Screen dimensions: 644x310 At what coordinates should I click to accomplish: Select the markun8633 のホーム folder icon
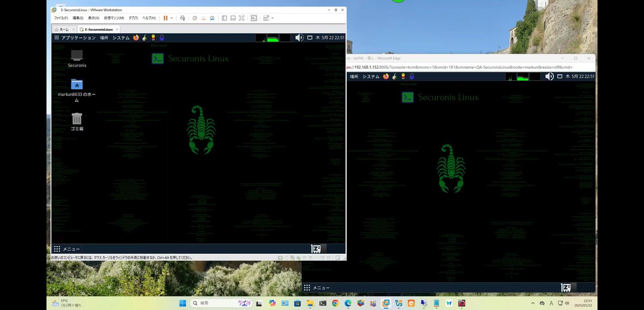point(77,90)
